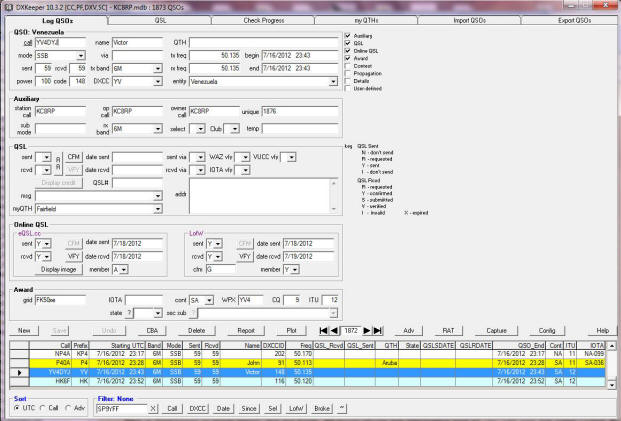The width and height of the screenshot is (621, 421).
Task: Click the Capture button
Action: 496,331
